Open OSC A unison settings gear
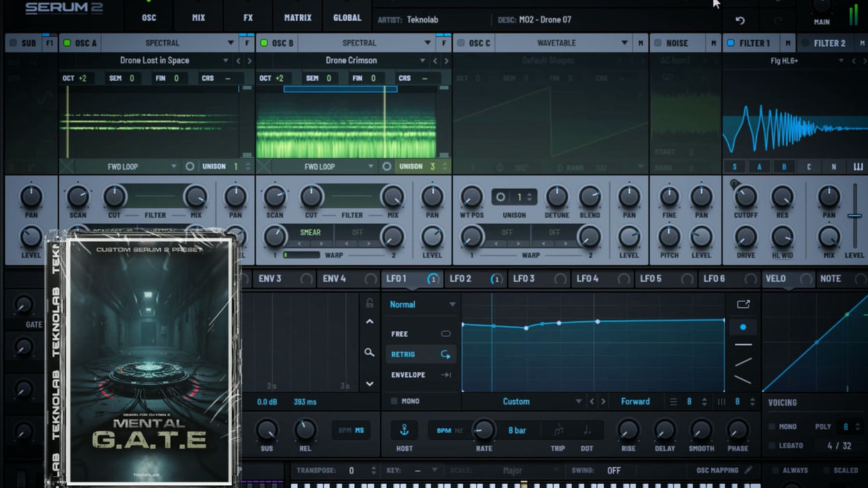 coord(190,167)
